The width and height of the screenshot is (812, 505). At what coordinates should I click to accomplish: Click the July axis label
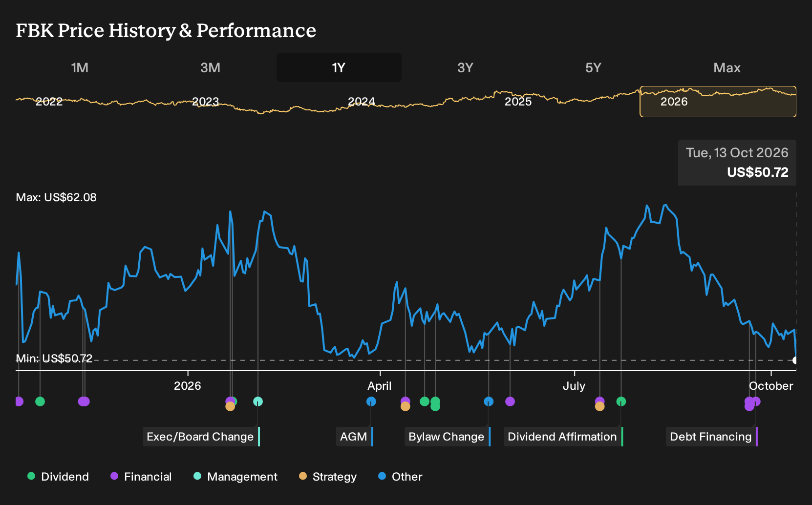[574, 386]
